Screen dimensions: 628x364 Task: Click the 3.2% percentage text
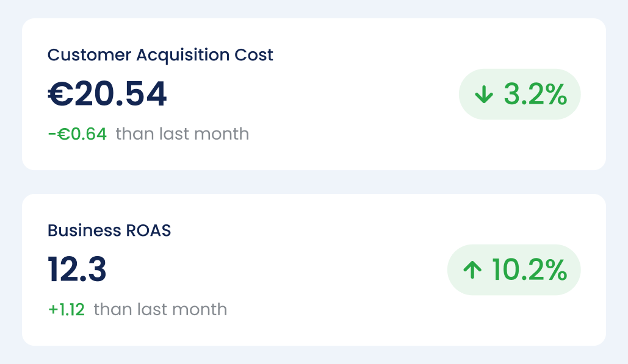coord(535,95)
